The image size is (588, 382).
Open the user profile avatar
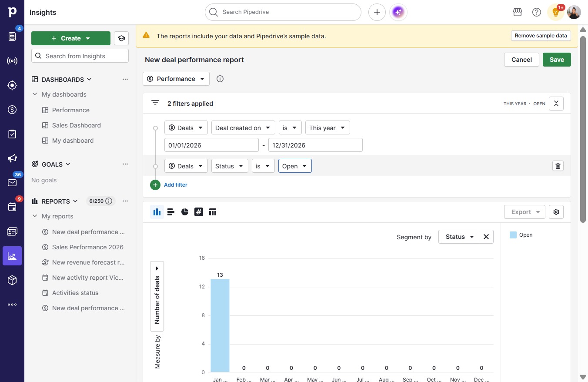point(574,12)
